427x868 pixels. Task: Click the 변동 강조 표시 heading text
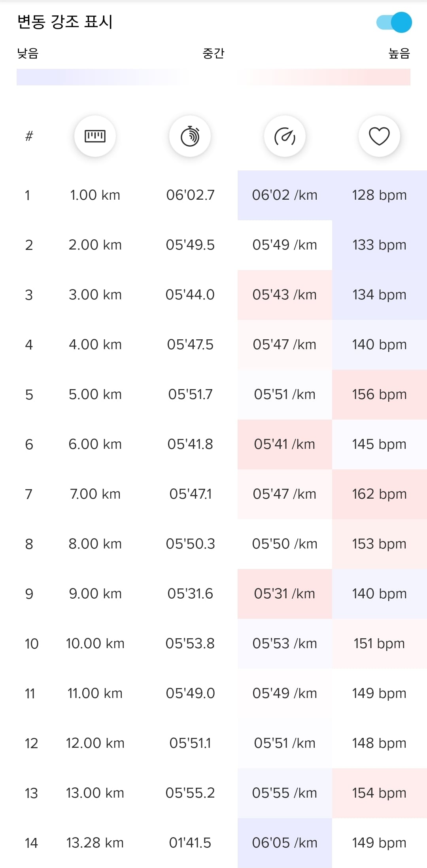pos(65,22)
